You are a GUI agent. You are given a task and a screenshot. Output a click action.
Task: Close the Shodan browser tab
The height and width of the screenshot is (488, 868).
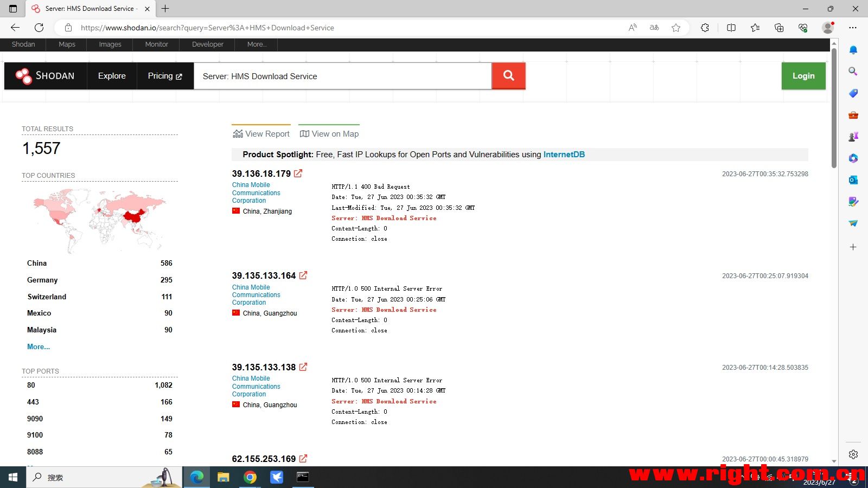147,9
